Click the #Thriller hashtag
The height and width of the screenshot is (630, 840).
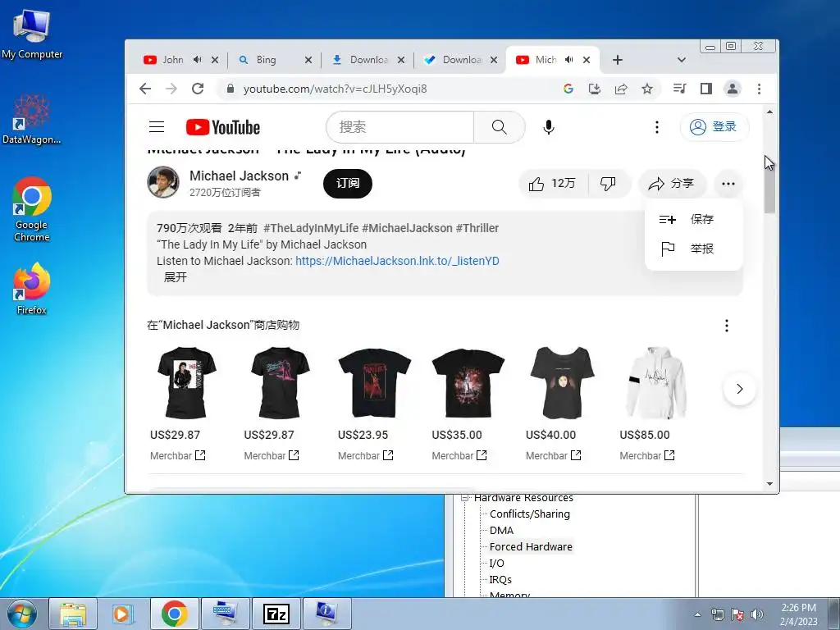(477, 228)
